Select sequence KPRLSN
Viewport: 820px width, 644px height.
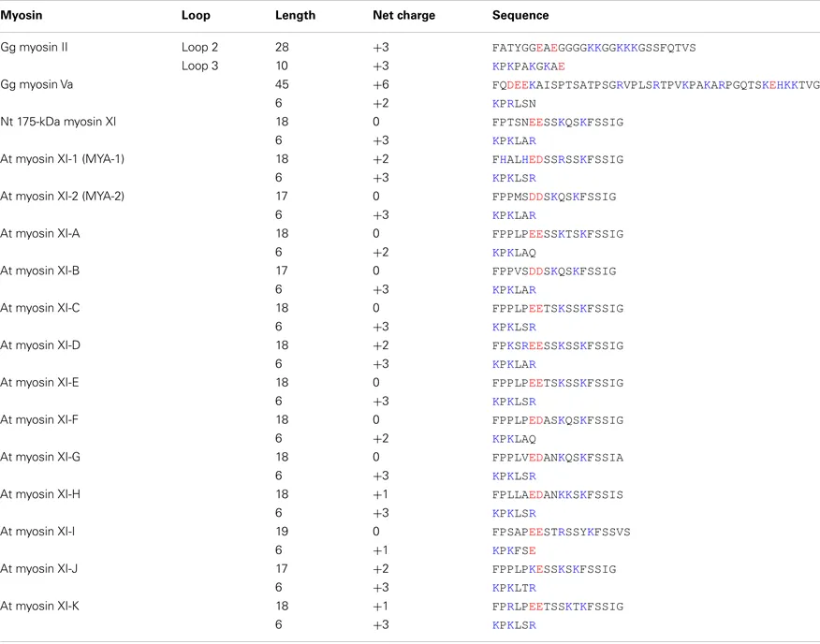pyautogui.click(x=514, y=104)
